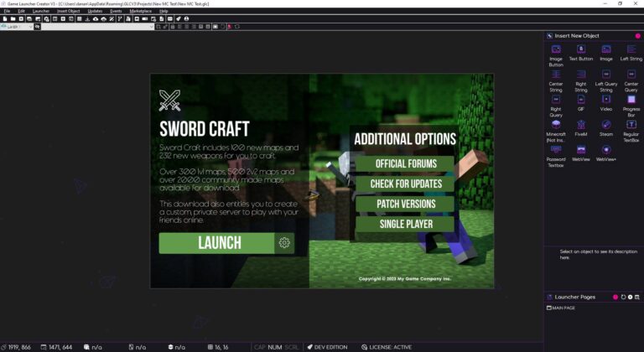This screenshot has height=352, width=644.
Task: Click the LAUNCH button on canvas
Action: [216, 243]
